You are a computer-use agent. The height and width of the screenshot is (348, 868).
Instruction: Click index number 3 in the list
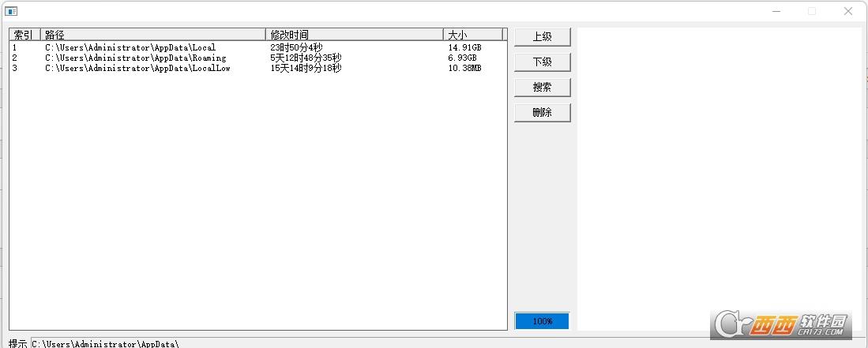[14, 68]
